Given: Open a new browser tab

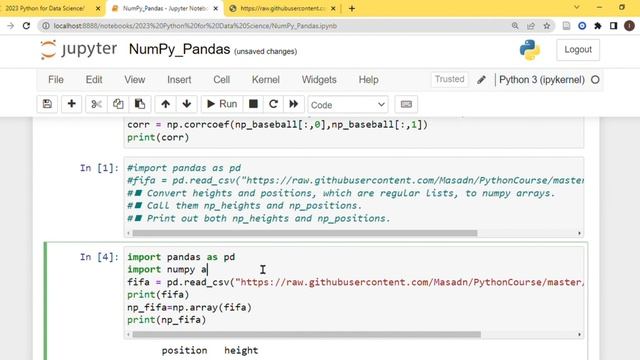Looking at the screenshot, I should click(352, 8).
